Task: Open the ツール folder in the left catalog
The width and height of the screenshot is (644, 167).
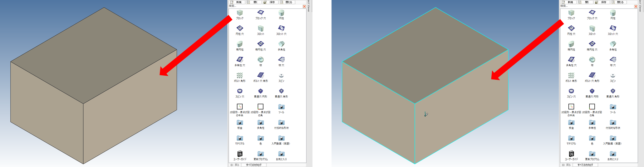Action: point(281,107)
